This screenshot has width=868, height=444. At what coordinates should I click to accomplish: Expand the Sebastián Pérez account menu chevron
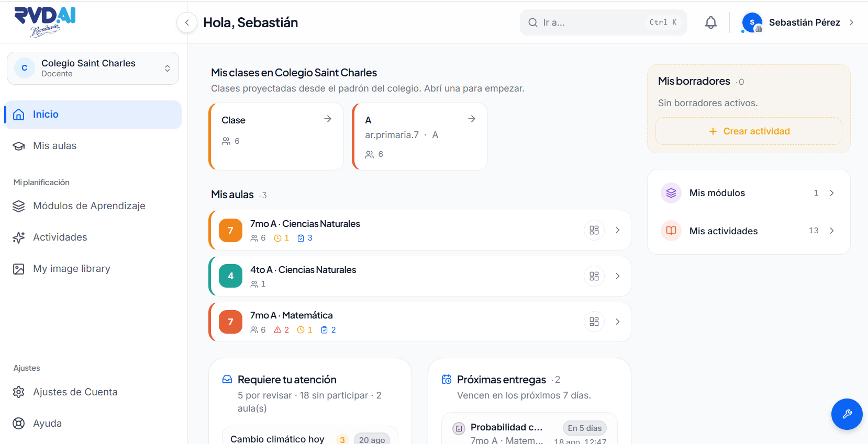point(852,22)
